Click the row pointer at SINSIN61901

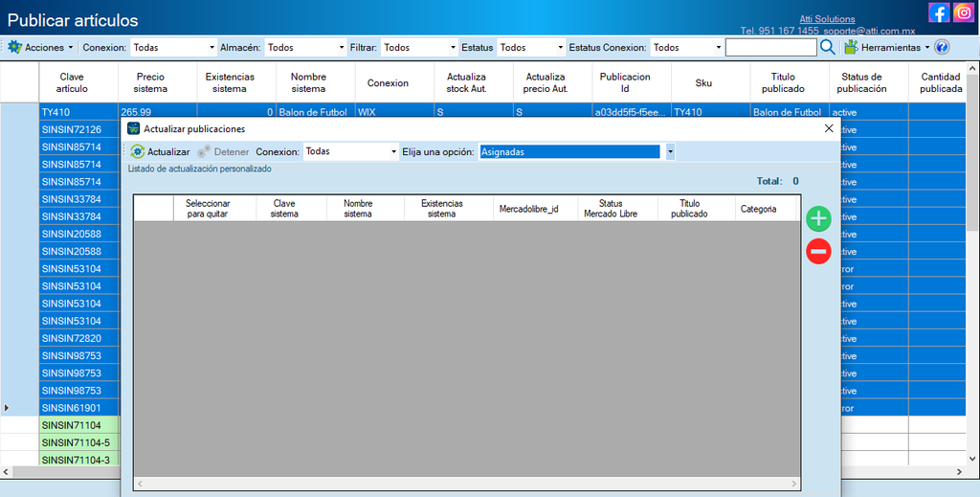point(7,408)
